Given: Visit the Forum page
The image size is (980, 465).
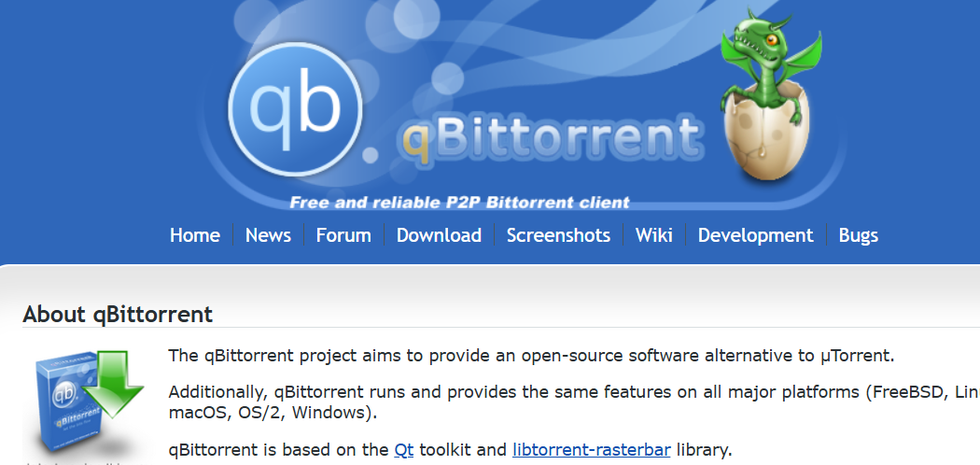Looking at the screenshot, I should coord(343,235).
